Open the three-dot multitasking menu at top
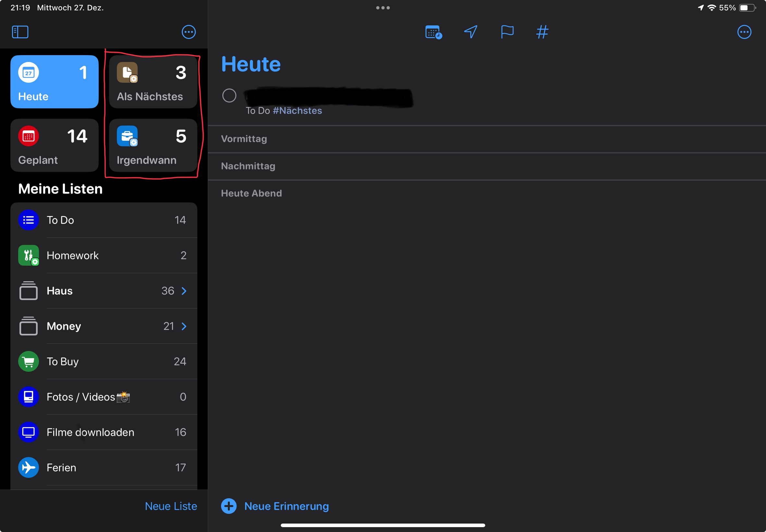The width and height of the screenshot is (766, 532). 383,8
